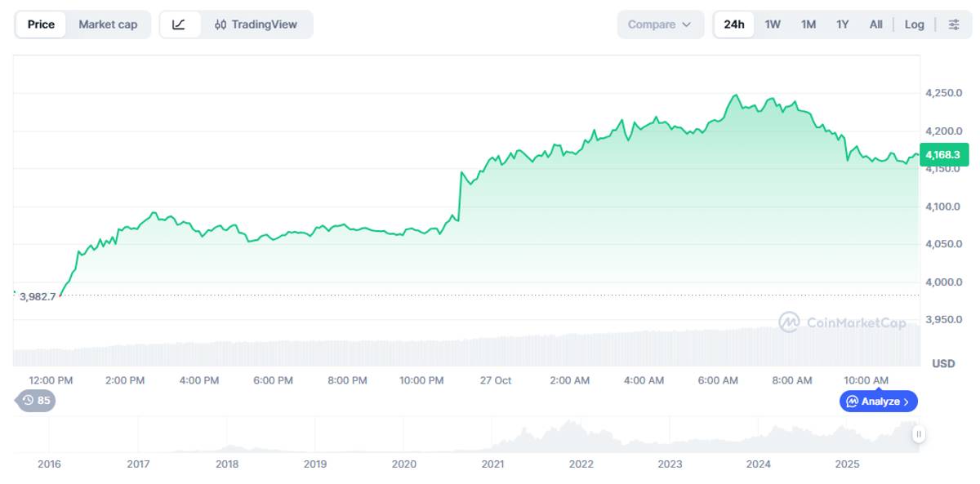Select the 1Y time range
This screenshot has width=980, height=484.
[843, 24]
